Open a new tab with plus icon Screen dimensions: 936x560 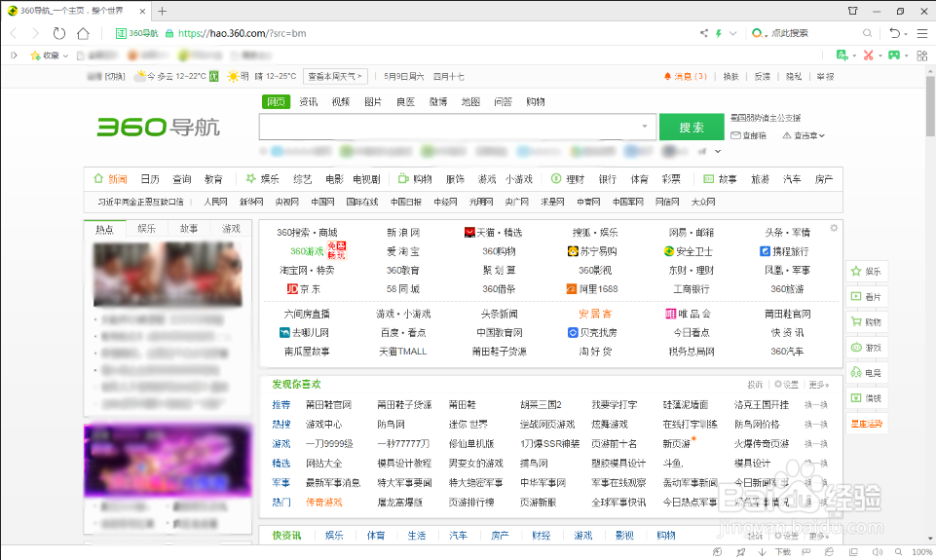[x=163, y=11]
